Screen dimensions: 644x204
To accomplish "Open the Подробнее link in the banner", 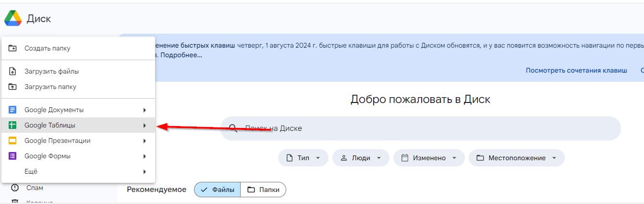I will pyautogui.click(x=181, y=55).
